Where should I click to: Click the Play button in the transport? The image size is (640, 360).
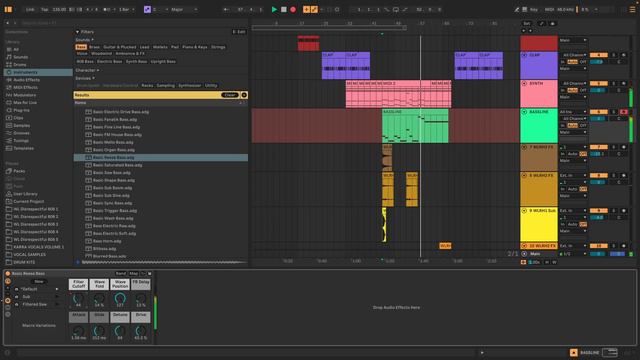tap(274, 9)
